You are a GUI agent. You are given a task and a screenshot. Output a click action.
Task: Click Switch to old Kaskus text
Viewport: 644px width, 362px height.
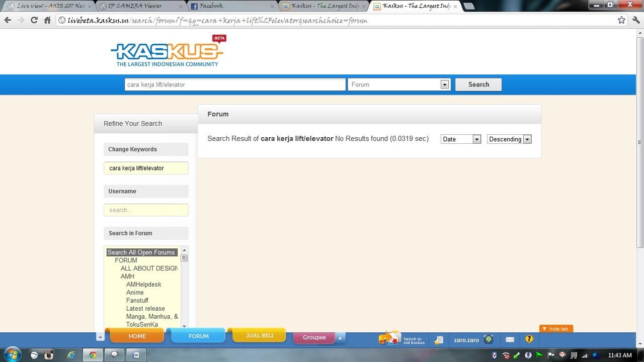coord(414,341)
